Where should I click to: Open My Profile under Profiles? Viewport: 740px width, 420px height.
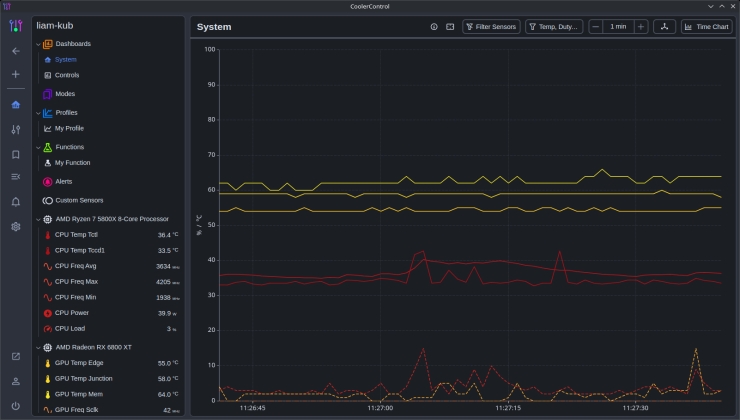(x=69, y=129)
